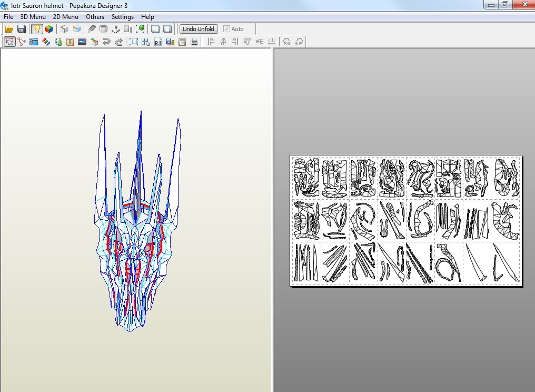Click the align left edges icon
Screen dimensions: 535x392
[x=211, y=42]
